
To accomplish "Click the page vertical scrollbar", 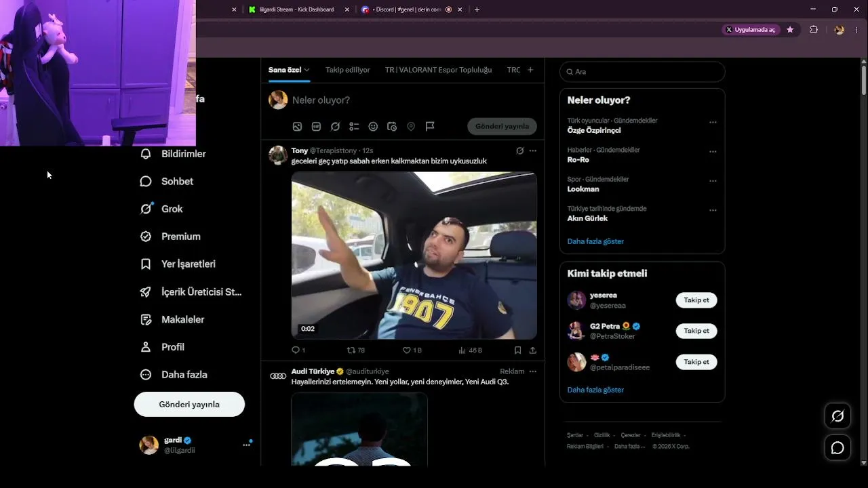I will point(863,80).
